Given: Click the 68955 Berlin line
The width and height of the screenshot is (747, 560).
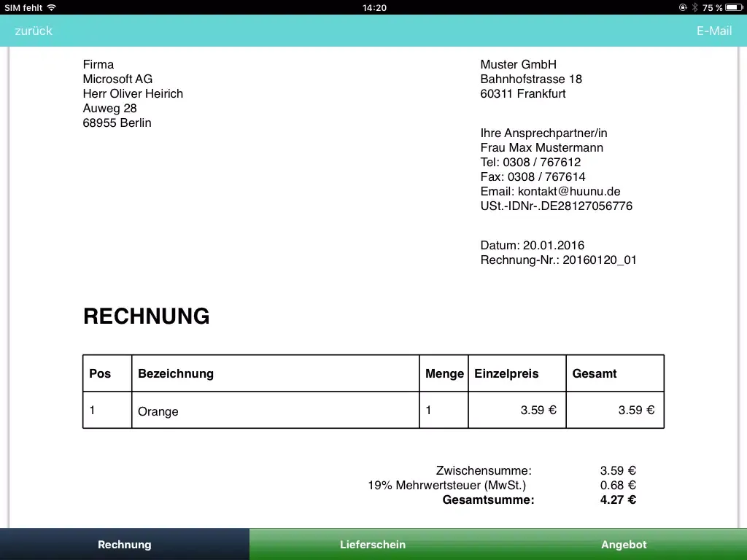Looking at the screenshot, I should point(117,122).
